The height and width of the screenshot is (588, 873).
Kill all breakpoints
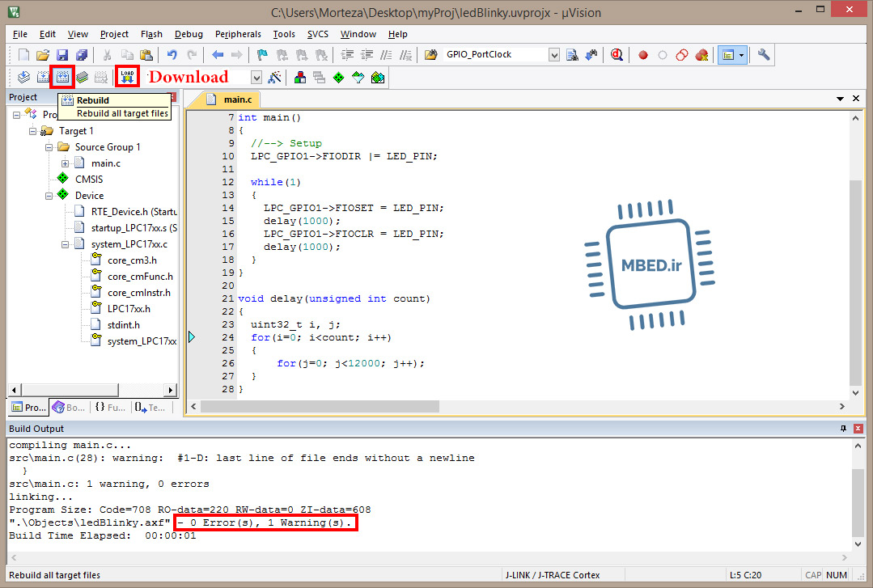tap(701, 54)
